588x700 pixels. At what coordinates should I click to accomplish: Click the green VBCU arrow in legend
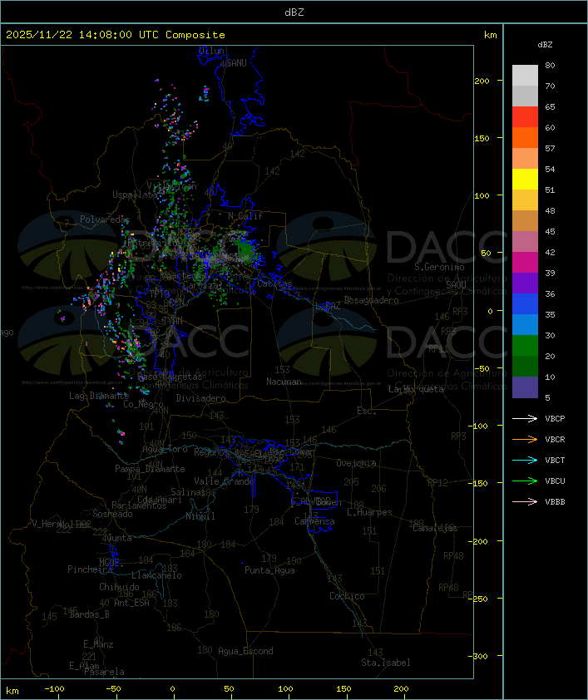point(525,481)
